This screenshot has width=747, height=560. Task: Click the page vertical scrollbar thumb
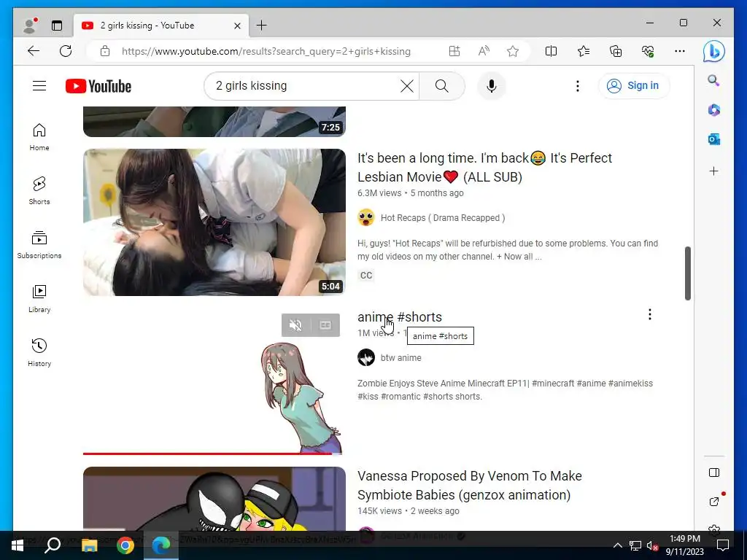(x=687, y=273)
